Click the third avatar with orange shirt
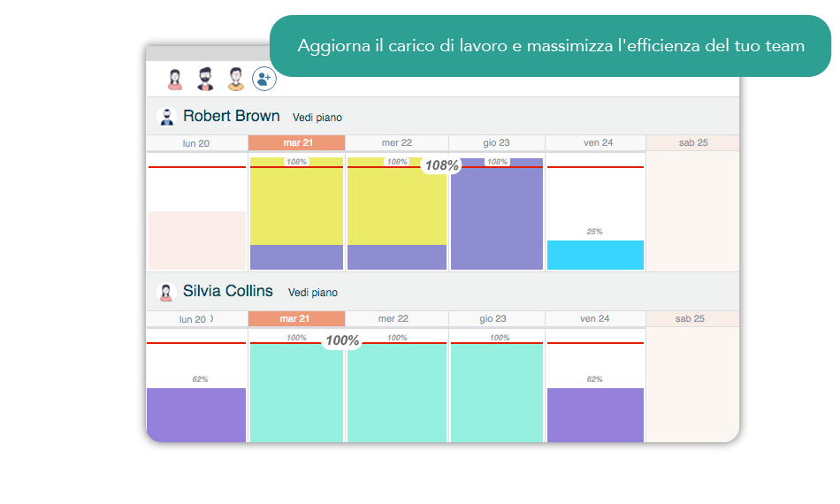 [235, 80]
